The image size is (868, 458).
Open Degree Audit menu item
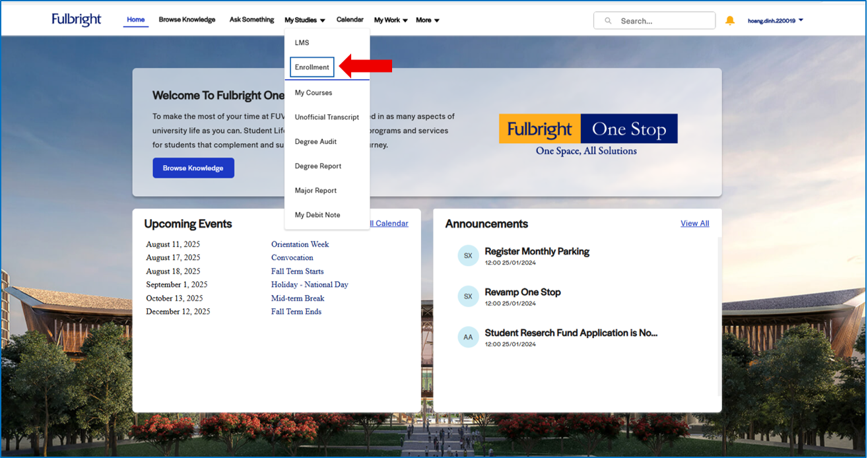click(x=316, y=142)
